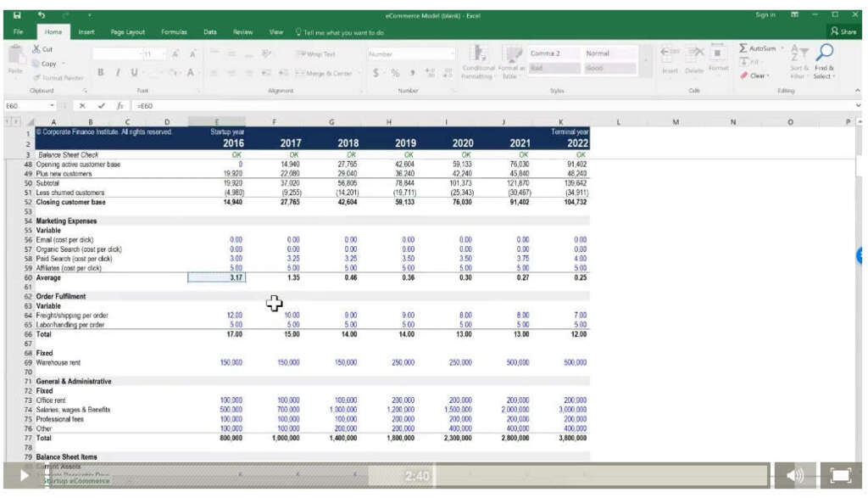
Task: Open the Formulas ribbon tab
Action: (x=174, y=32)
